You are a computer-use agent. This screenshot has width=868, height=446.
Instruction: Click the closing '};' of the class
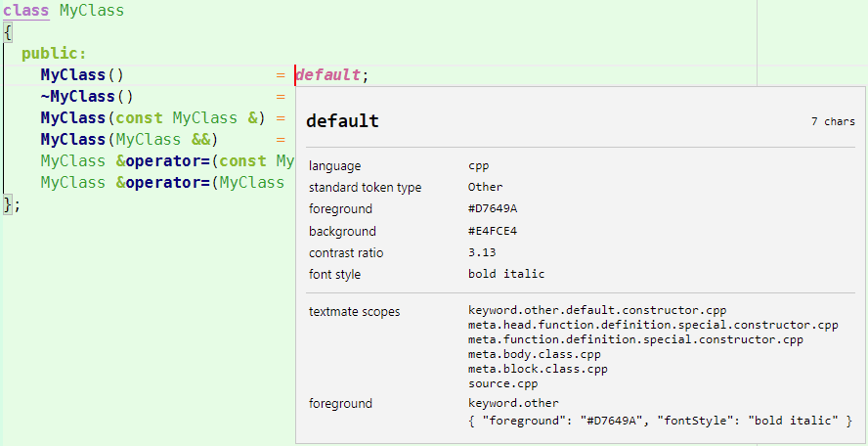pyautogui.click(x=12, y=204)
